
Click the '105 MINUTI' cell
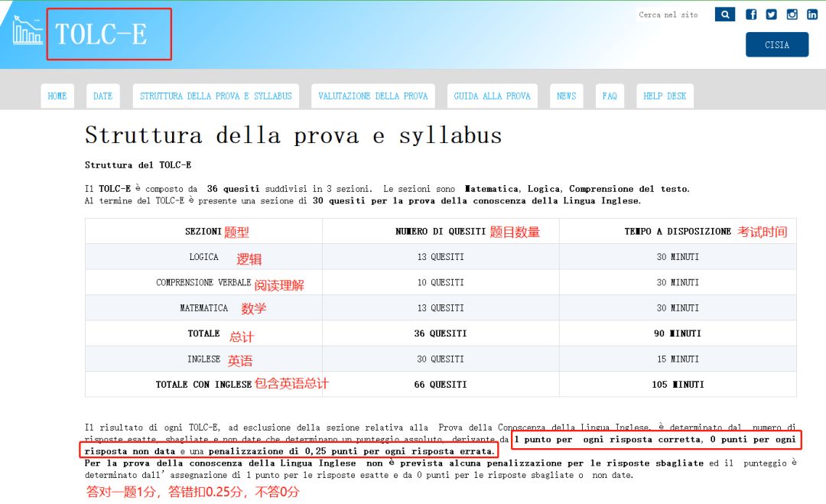tap(678, 385)
